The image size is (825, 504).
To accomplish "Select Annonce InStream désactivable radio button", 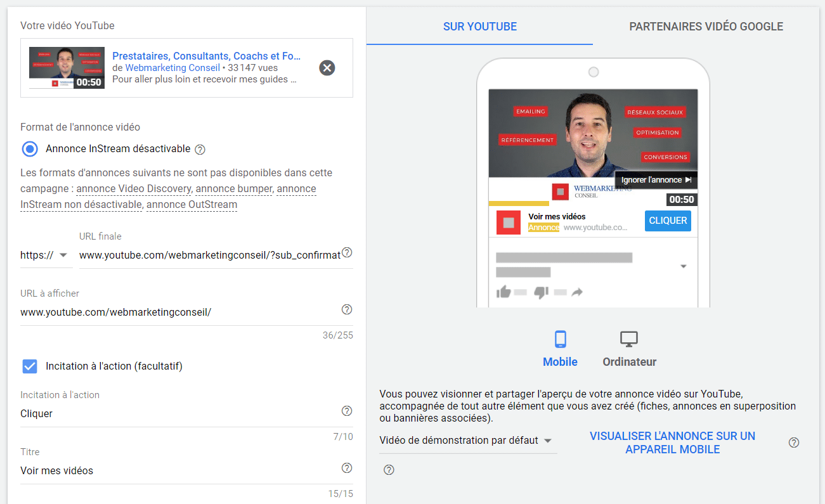I will (x=30, y=149).
